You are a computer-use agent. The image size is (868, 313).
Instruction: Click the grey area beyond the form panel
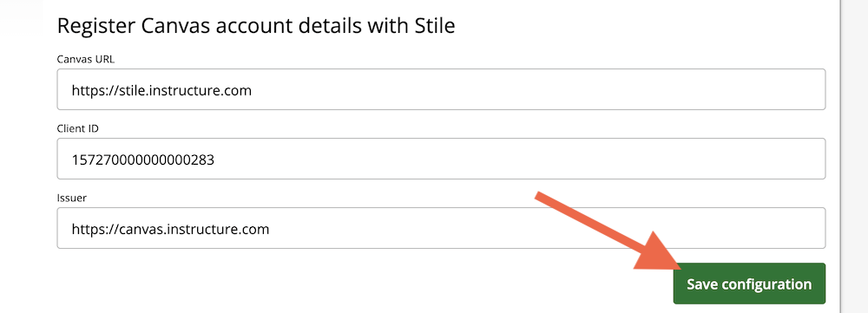[x=857, y=156]
